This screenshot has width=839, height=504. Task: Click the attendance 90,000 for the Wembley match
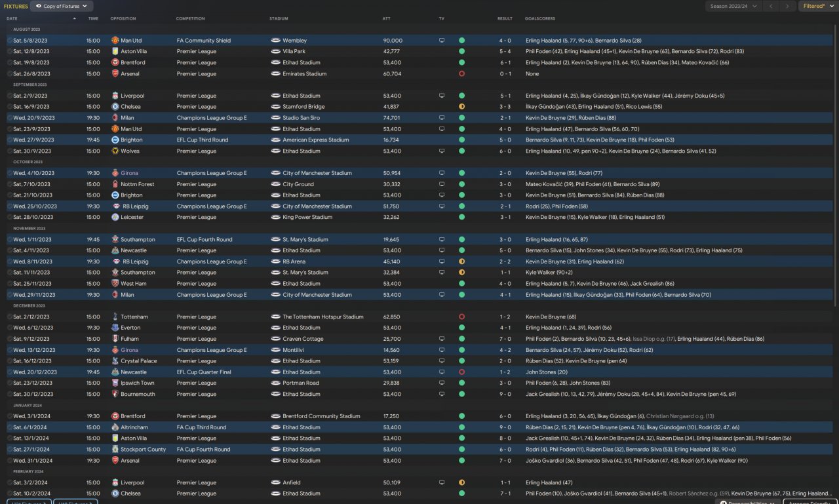point(393,41)
